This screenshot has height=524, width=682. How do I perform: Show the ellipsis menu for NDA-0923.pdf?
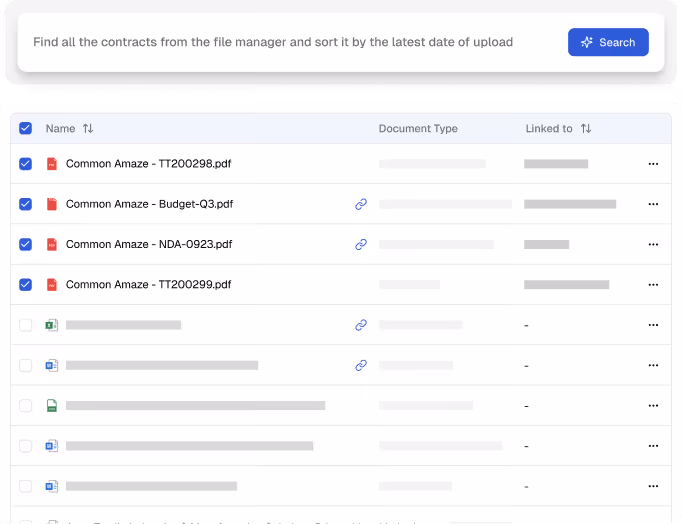[653, 244]
